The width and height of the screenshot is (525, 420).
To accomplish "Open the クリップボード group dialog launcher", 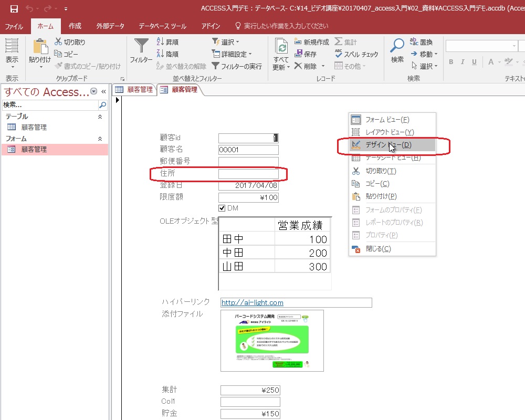I will click(122, 79).
